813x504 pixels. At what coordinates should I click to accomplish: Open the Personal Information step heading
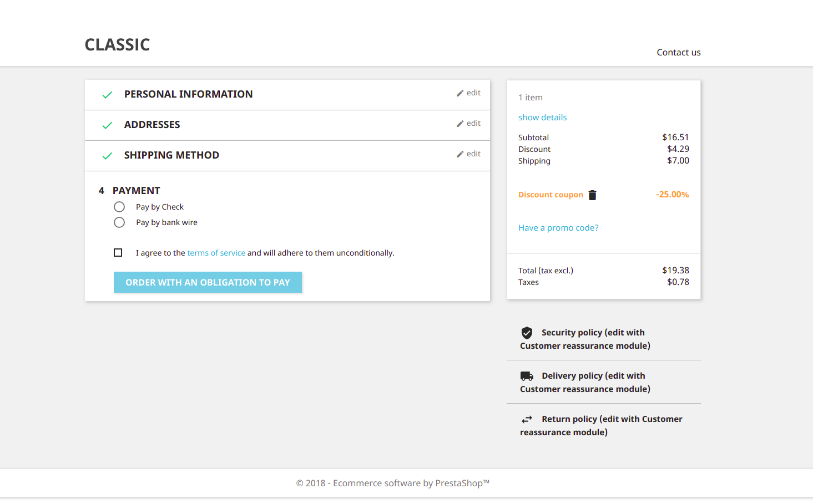point(188,94)
